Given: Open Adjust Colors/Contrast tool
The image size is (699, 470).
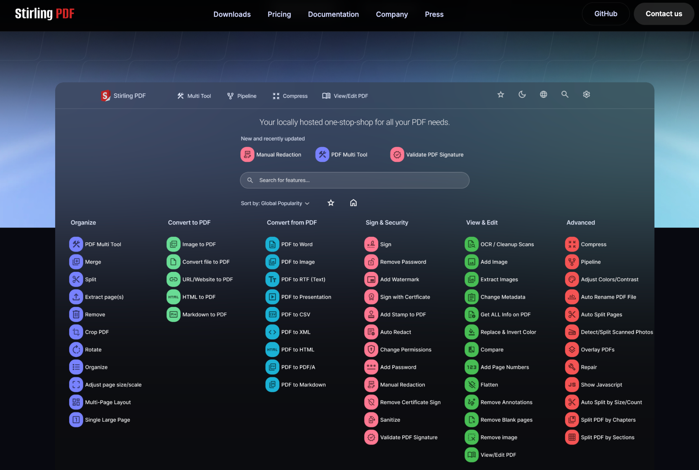Looking at the screenshot, I should 602,279.
